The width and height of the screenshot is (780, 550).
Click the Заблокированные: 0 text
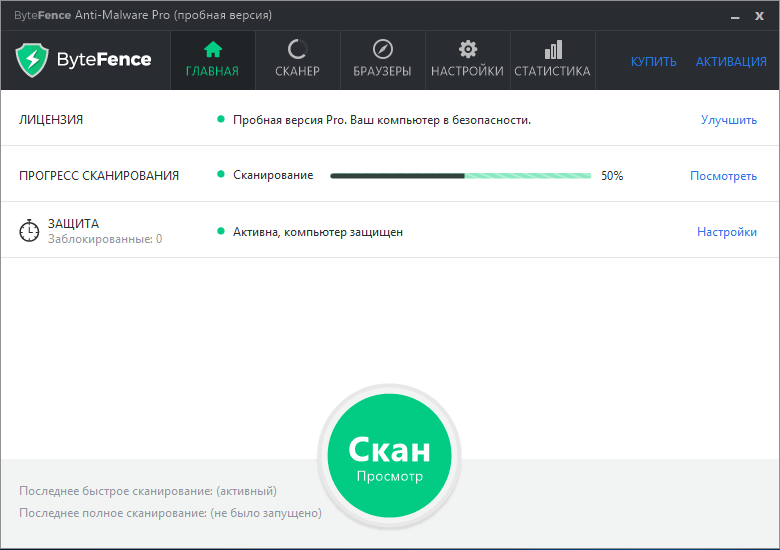tap(105, 239)
